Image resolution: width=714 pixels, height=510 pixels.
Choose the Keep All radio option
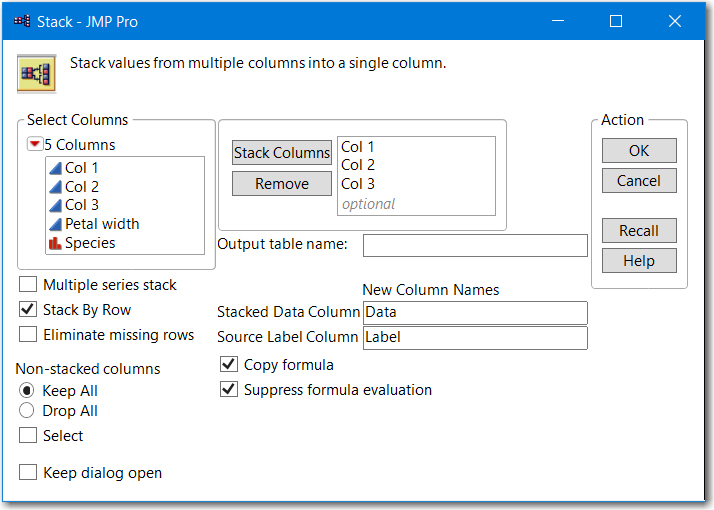[27, 391]
